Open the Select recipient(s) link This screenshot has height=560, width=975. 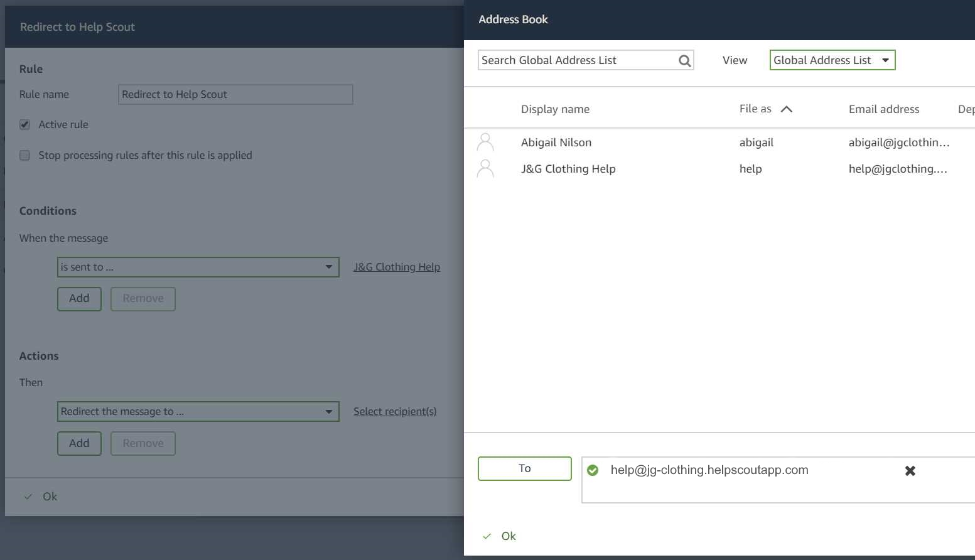coord(395,412)
